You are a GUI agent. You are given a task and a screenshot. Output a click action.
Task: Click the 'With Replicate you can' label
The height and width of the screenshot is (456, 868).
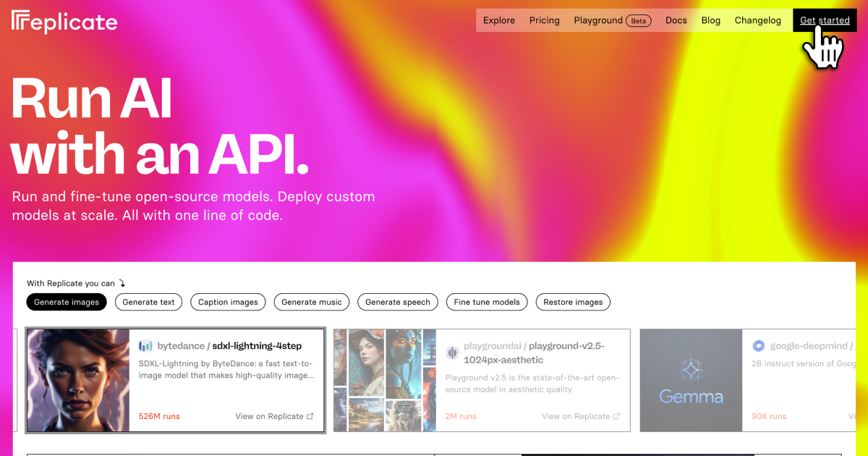coord(71,284)
